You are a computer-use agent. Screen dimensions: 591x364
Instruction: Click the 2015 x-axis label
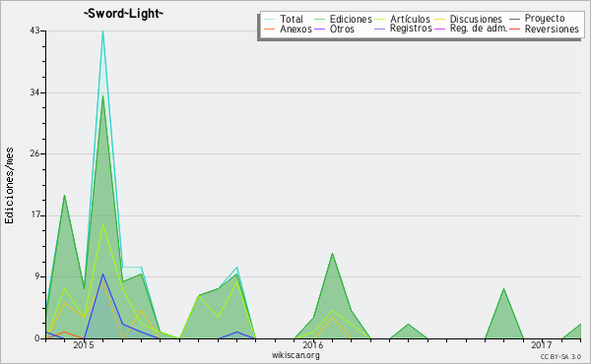(x=84, y=344)
